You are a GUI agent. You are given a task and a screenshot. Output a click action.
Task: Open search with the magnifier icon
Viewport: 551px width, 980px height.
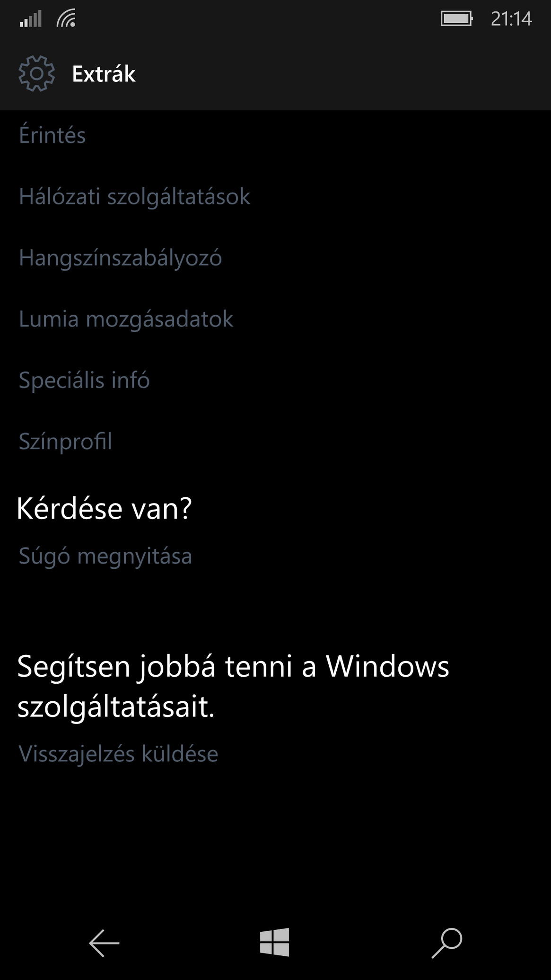(x=447, y=943)
